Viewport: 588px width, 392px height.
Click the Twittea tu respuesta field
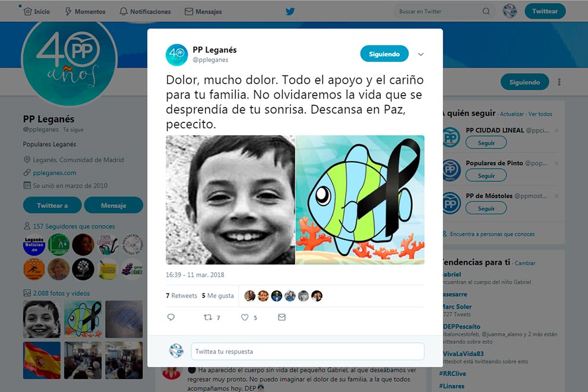308,352
